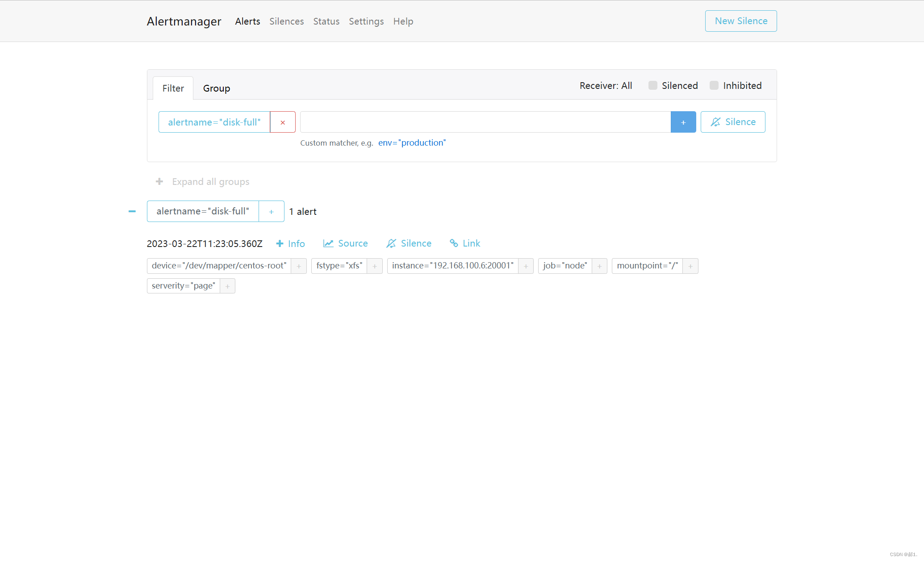Click the plus next to the fstype="xfs" label
The height and width of the screenshot is (561, 924).
pos(375,266)
